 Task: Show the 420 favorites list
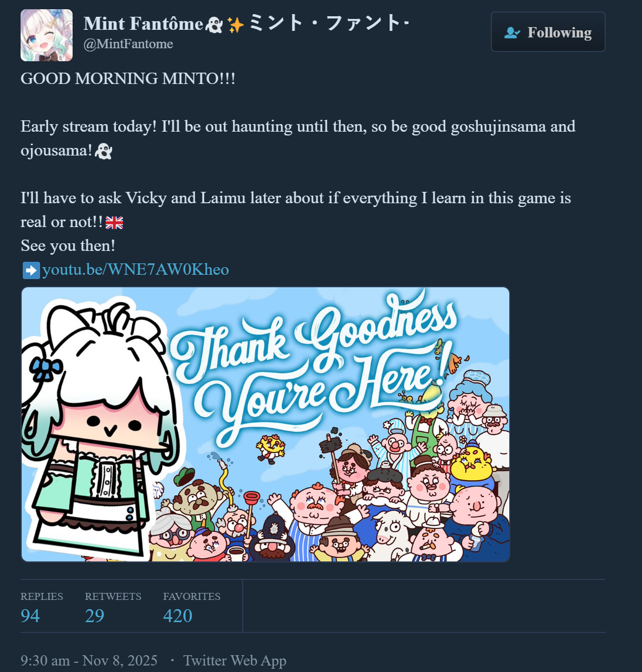point(178,616)
